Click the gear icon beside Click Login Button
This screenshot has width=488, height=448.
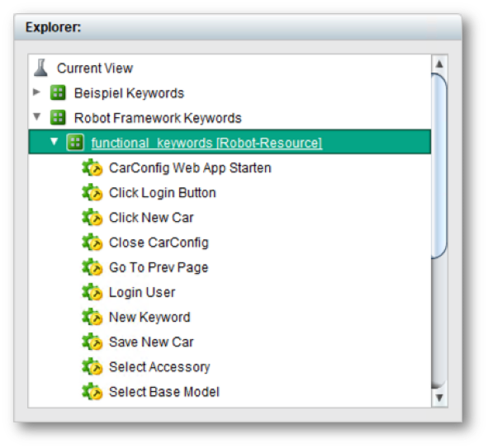pos(92,192)
